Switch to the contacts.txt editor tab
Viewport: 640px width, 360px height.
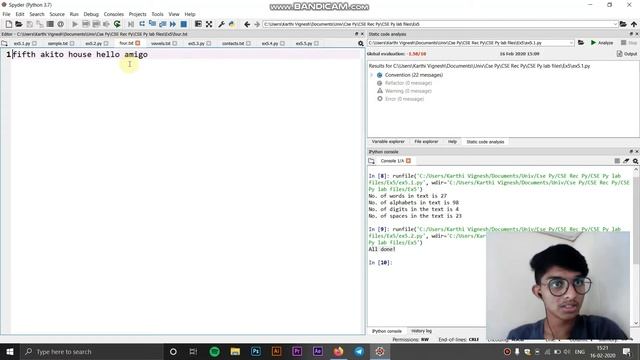233,43
